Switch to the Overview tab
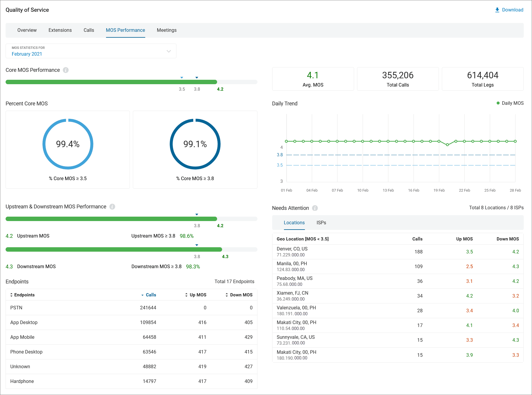Screen dimensions: 532x395 tap(27, 30)
